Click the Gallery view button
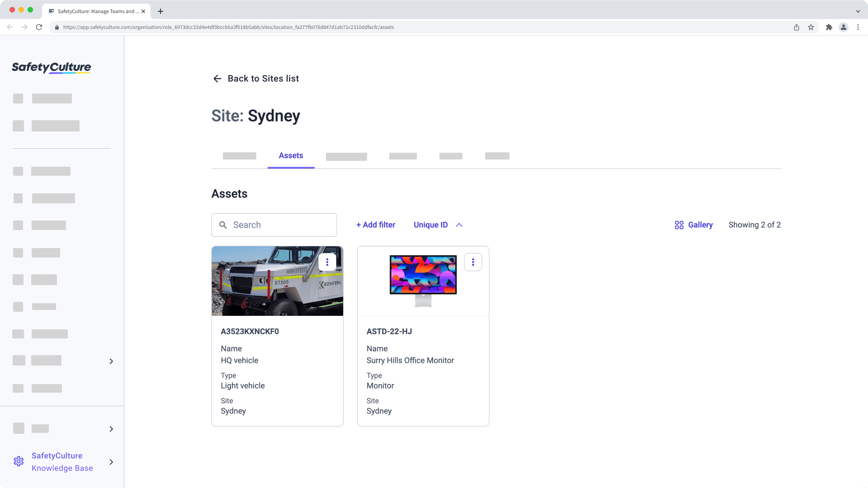This screenshot has width=868, height=488. click(x=693, y=225)
